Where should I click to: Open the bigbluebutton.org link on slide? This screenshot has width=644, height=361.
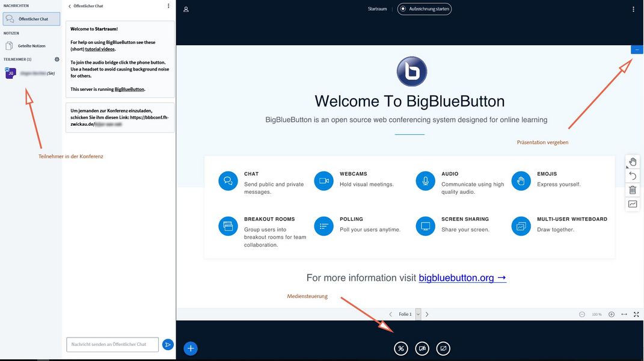(x=462, y=278)
